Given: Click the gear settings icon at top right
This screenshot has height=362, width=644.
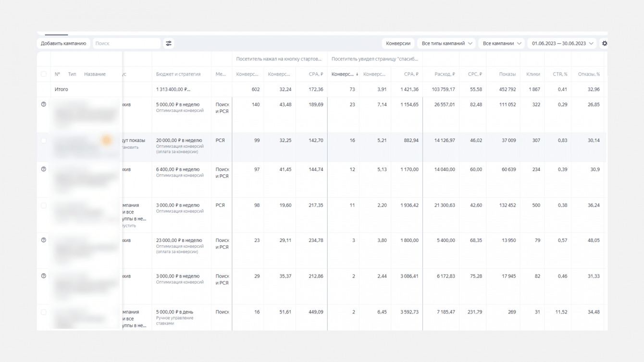Looking at the screenshot, I should tap(605, 44).
